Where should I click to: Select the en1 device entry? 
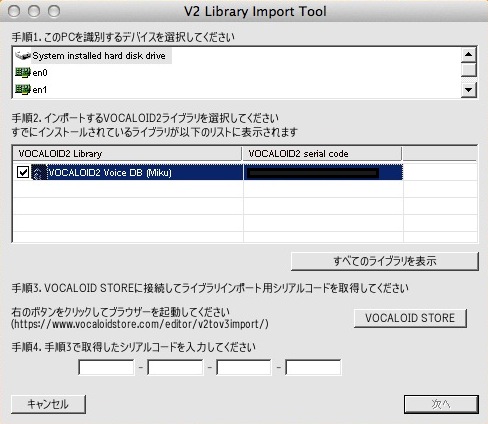(x=40, y=90)
